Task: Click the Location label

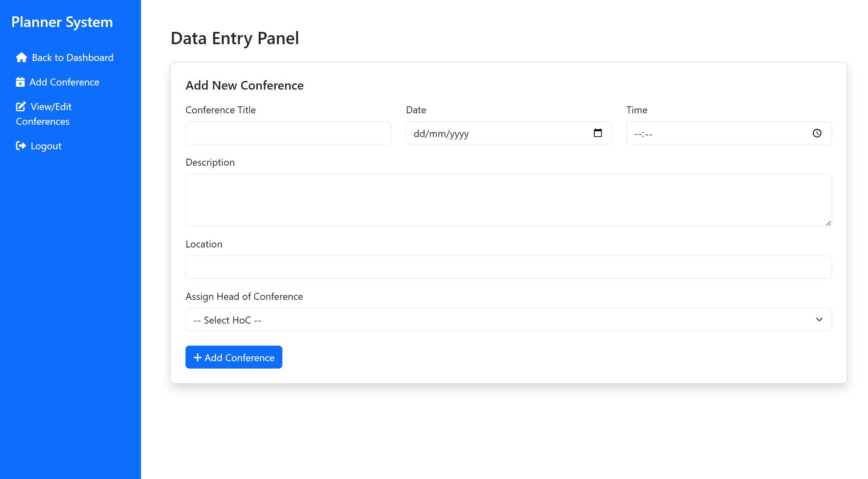Action: pyautogui.click(x=204, y=244)
